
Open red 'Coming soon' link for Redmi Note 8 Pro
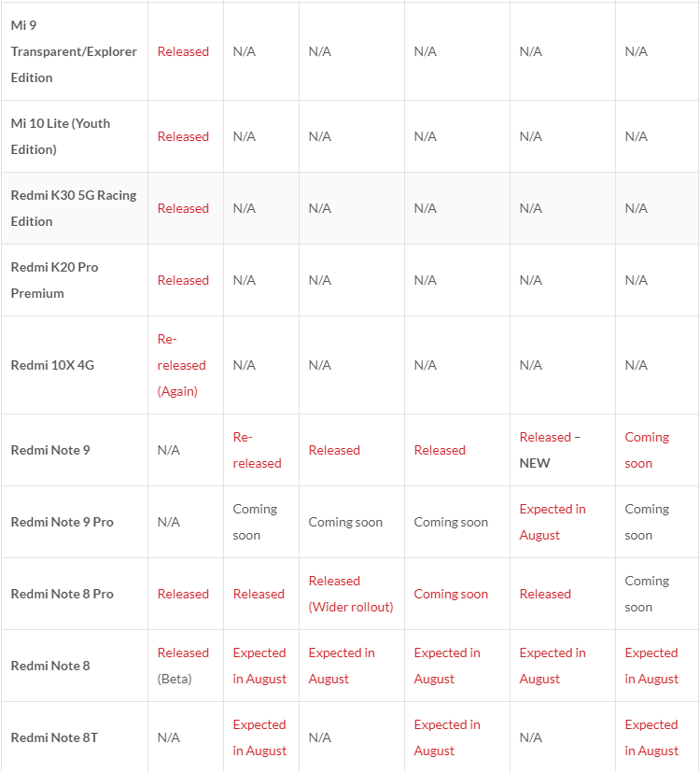click(x=451, y=594)
